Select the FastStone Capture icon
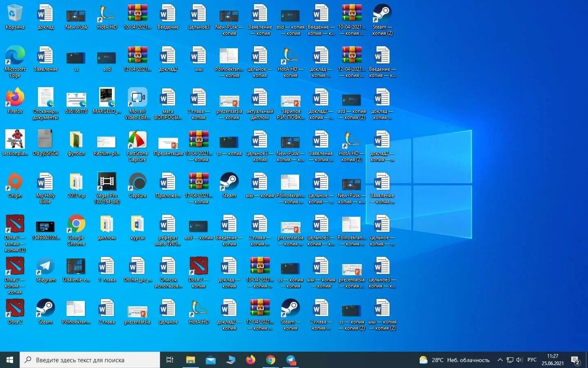 coord(137,146)
